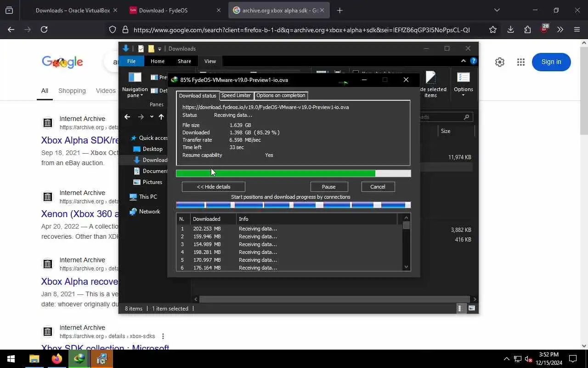Go up one folder level in Explorer
This screenshot has width=588, height=368.
coord(161,117)
